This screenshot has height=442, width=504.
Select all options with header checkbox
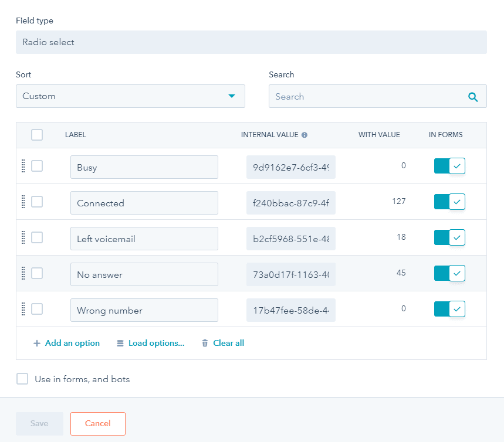pos(37,135)
